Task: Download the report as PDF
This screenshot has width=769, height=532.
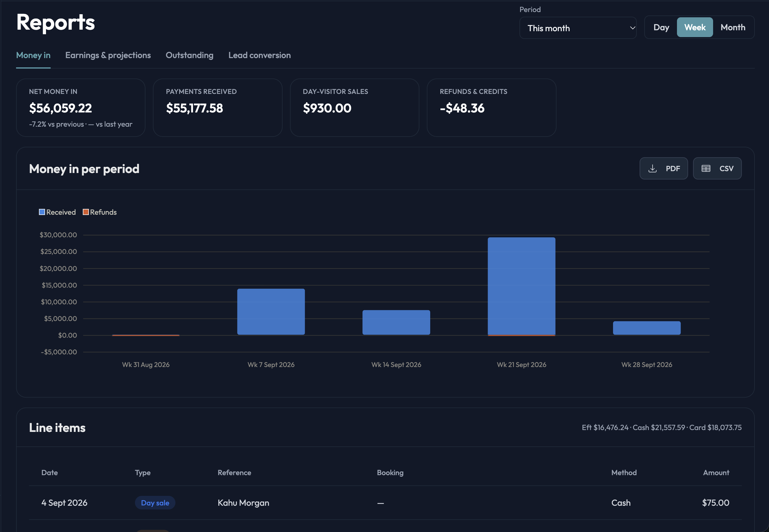Action: click(663, 168)
